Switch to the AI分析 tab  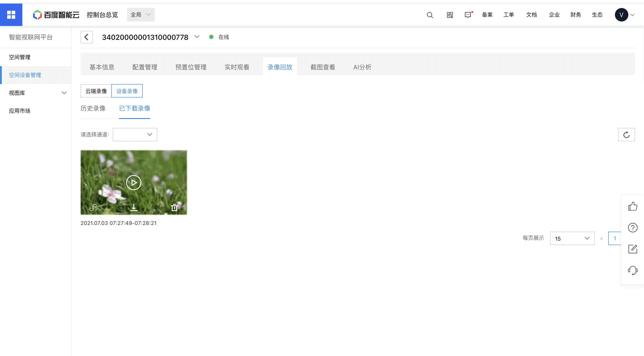tap(362, 67)
